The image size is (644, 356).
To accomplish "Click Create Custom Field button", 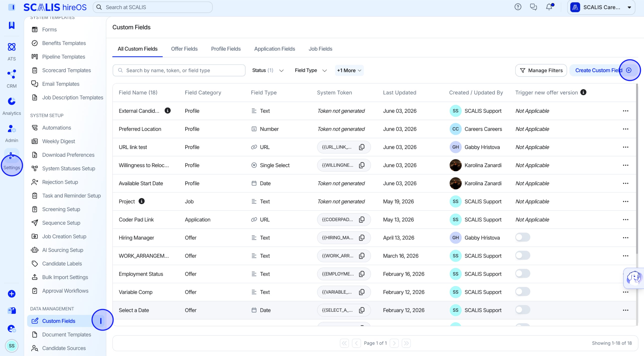I will tap(603, 70).
